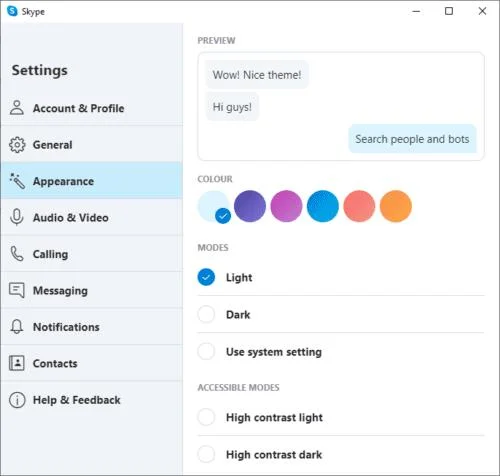Click the ACCESSIBLE MODES section label
500x476 pixels.
[x=239, y=387]
